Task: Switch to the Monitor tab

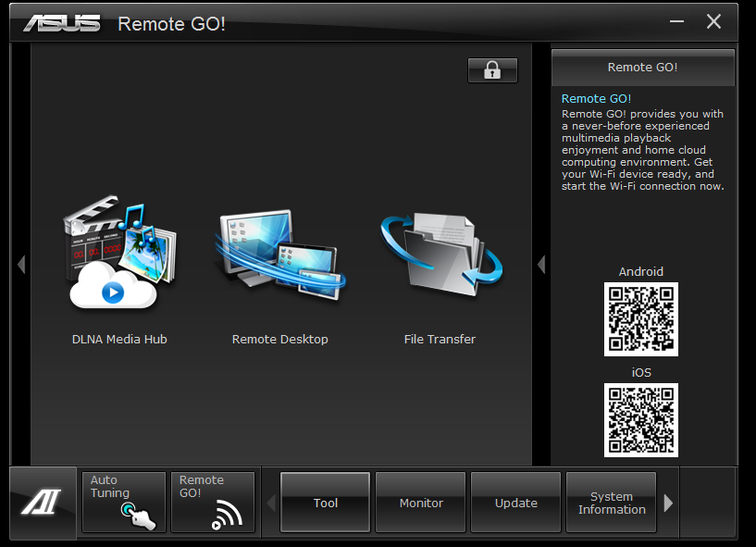Action: (x=420, y=503)
